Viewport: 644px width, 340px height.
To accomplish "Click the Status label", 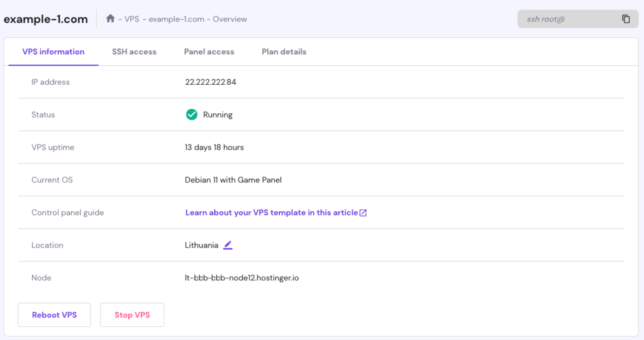I will [x=43, y=114].
